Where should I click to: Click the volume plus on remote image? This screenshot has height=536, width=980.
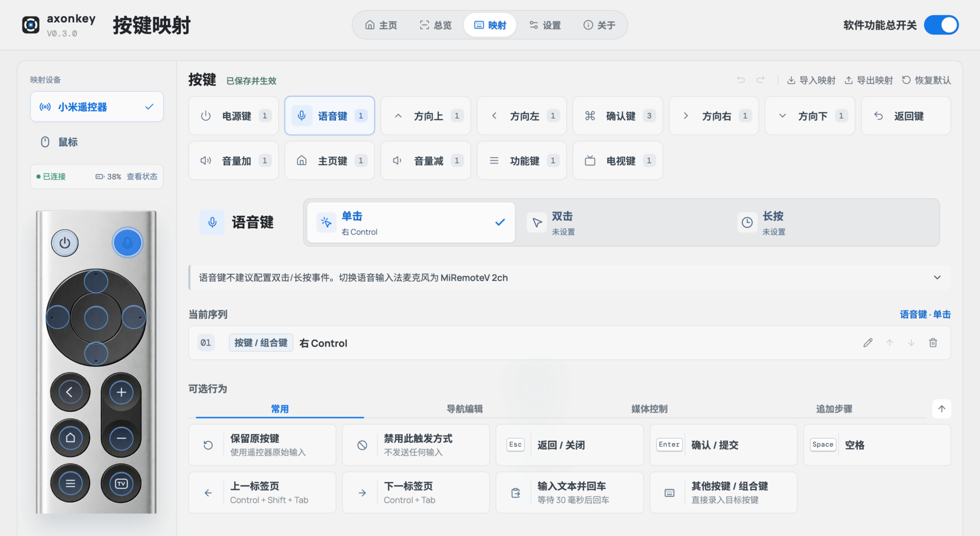pyautogui.click(x=121, y=392)
